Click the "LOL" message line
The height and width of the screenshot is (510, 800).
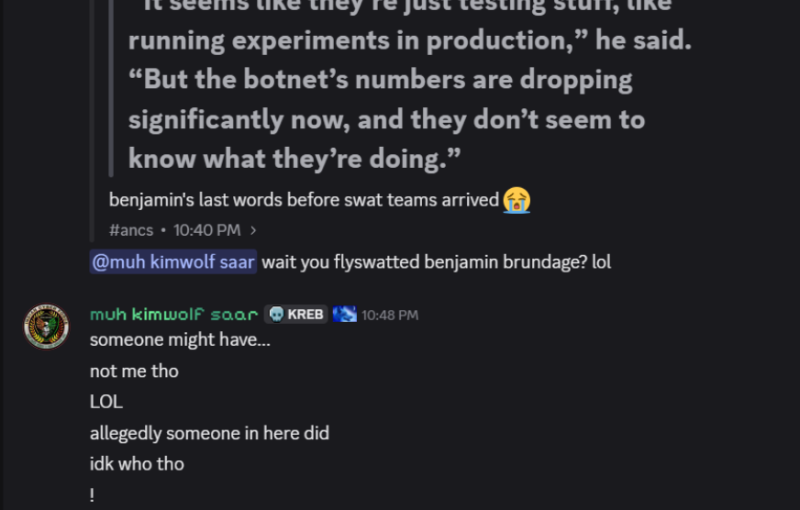pyautogui.click(x=106, y=402)
